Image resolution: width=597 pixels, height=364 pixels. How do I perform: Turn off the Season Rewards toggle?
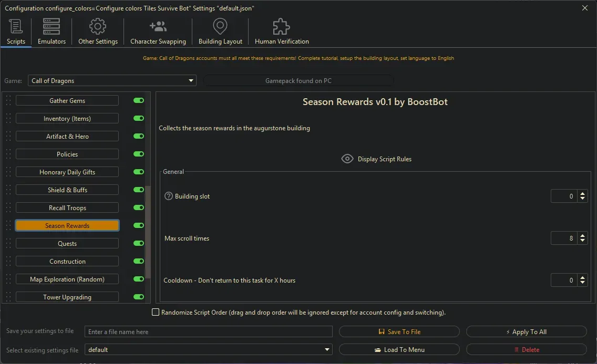tap(138, 225)
